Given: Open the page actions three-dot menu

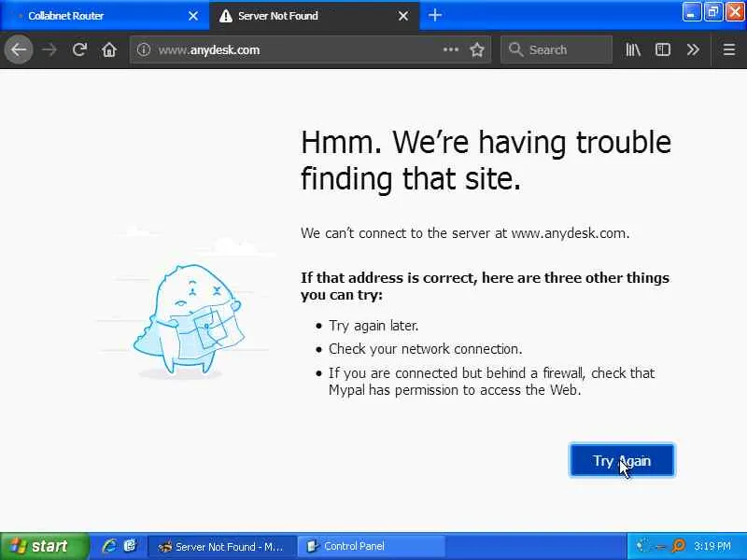Looking at the screenshot, I should click(450, 49).
